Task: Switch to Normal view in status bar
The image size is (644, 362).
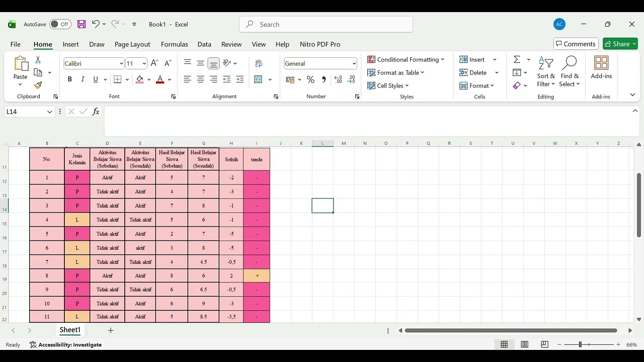Action: coord(504,344)
